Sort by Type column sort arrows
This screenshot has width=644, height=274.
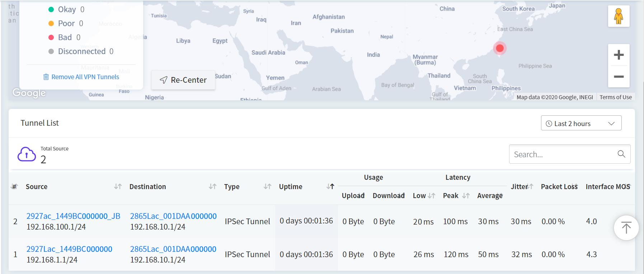267,187
